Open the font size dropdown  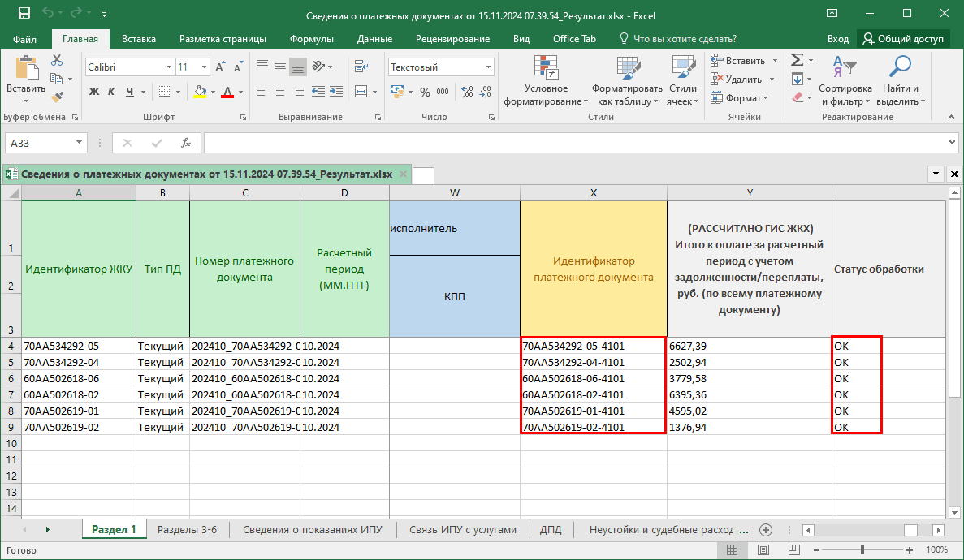[204, 67]
